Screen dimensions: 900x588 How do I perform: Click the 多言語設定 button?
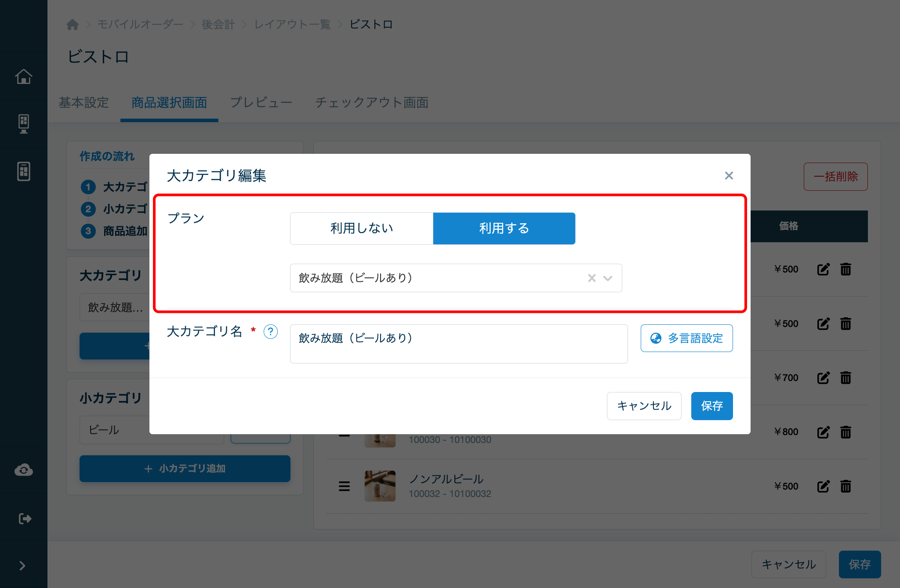(686, 338)
